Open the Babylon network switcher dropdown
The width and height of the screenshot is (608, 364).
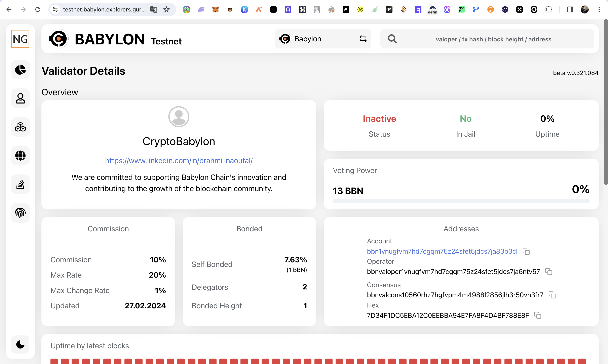click(x=323, y=39)
